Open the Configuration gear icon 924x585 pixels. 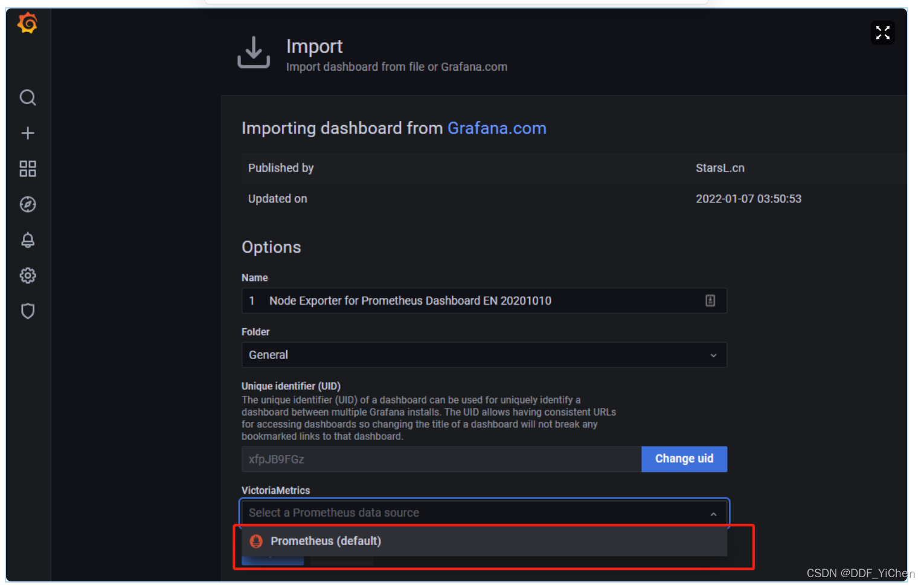click(x=28, y=276)
